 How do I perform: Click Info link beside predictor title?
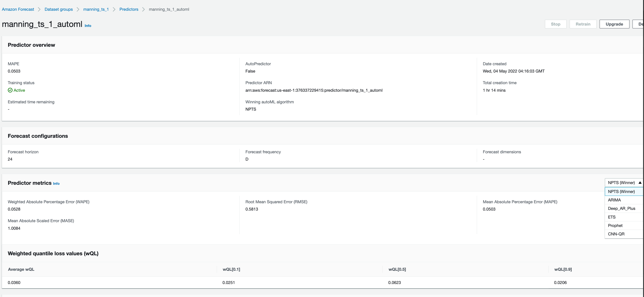click(88, 26)
